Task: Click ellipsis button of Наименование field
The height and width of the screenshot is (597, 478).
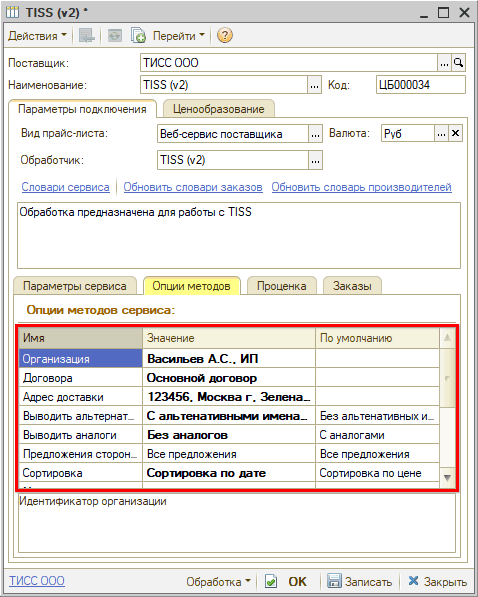Action: pos(314,85)
